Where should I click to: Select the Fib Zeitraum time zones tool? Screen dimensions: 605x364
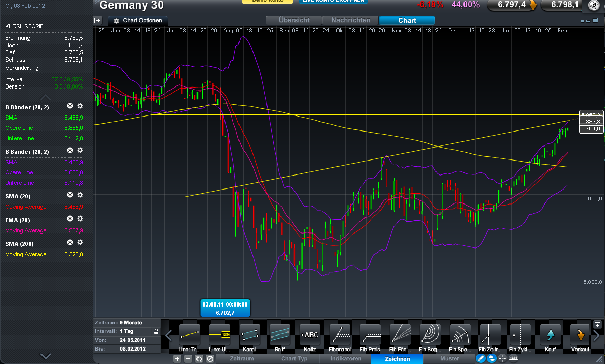pos(490,334)
